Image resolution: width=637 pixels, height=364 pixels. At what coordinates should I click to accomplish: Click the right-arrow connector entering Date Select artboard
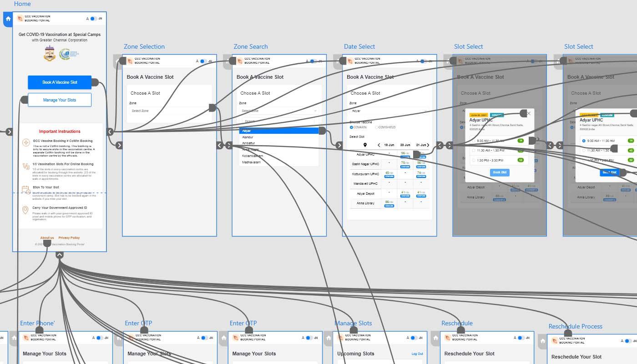coord(339,145)
